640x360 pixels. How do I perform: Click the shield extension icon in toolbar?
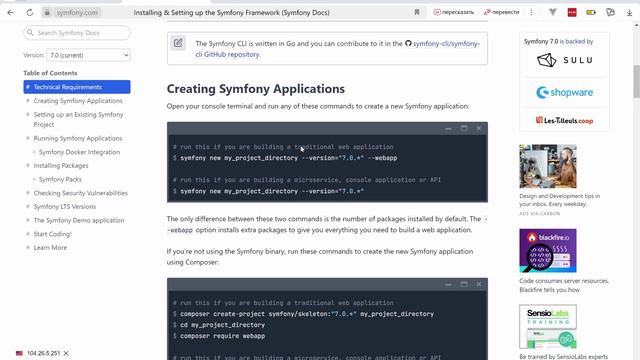coord(610,12)
